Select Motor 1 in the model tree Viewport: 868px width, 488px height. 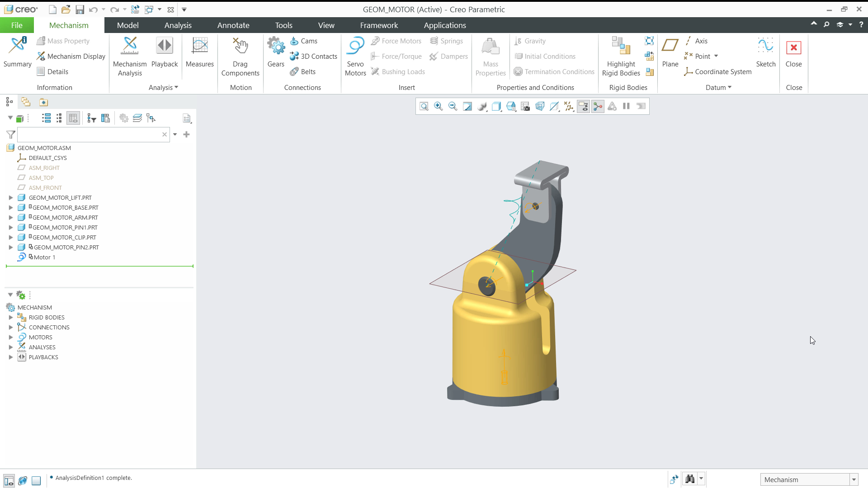[x=44, y=258]
